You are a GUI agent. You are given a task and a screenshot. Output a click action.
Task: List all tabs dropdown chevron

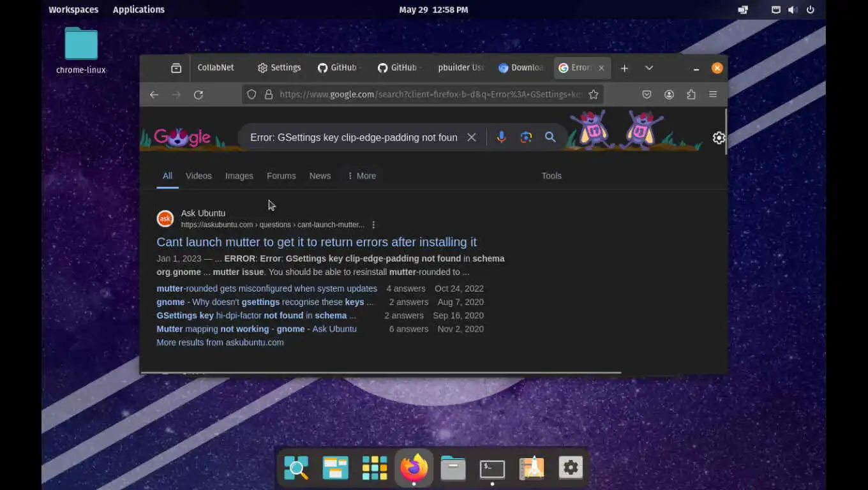pos(649,68)
